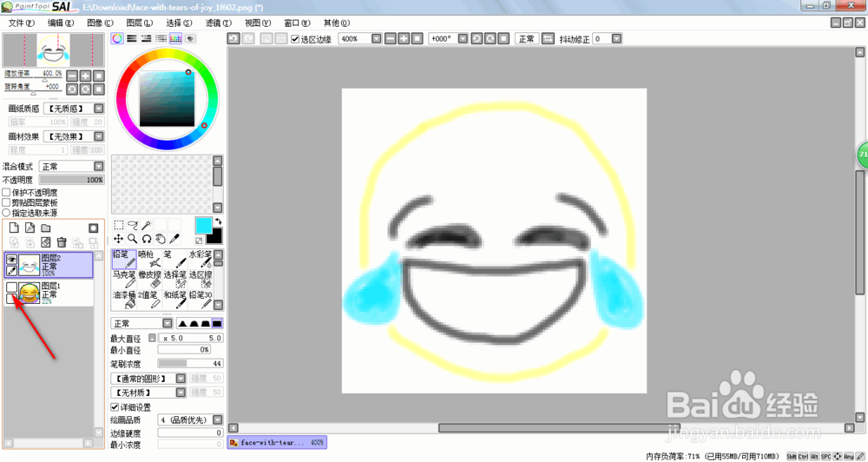Select the hand pan tool
Viewport: 868px width, 462px height.
(160, 239)
